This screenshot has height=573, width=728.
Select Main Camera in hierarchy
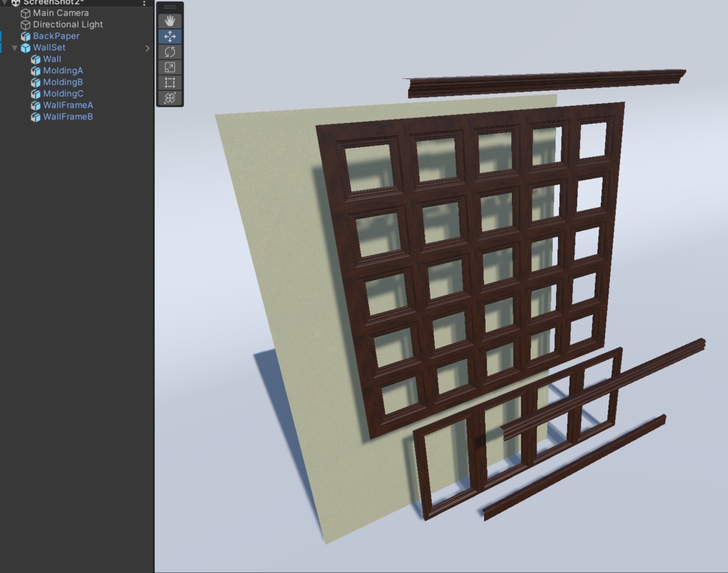coord(61,13)
